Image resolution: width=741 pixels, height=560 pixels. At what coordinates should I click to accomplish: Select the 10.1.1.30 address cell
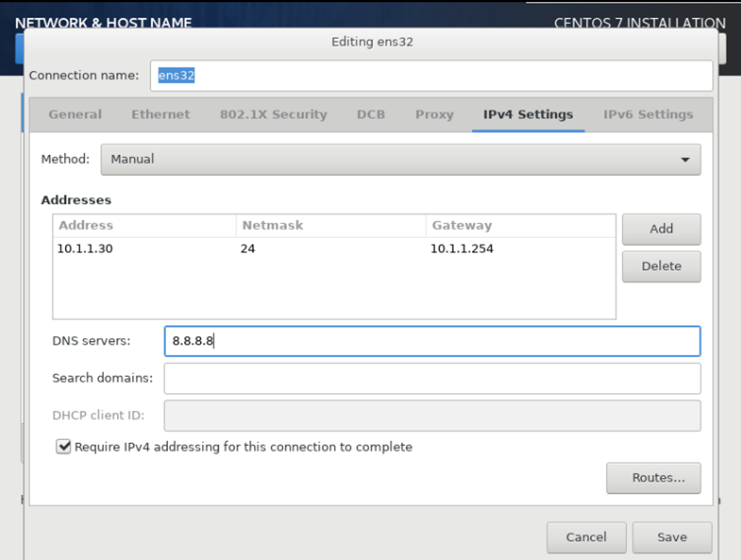tap(85, 249)
